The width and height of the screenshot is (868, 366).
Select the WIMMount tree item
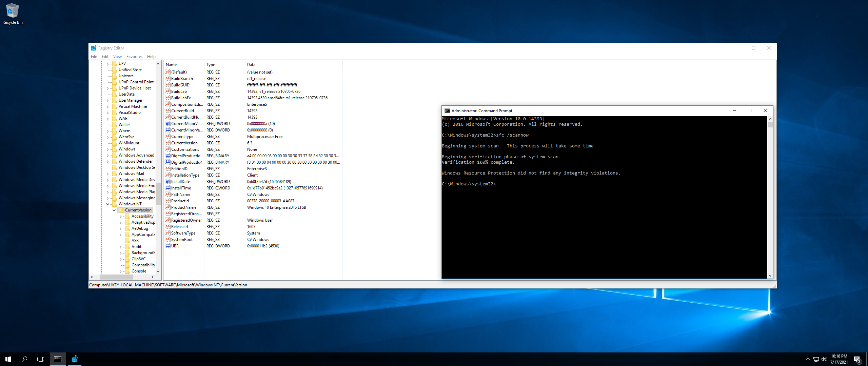pyautogui.click(x=129, y=143)
